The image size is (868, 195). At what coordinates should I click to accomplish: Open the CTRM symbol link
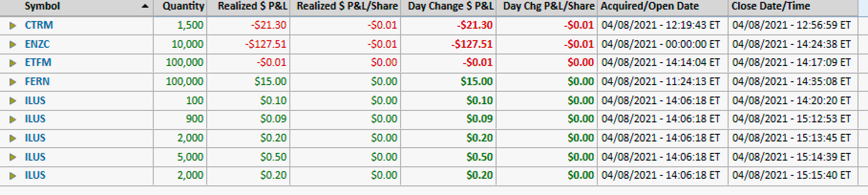pos(39,25)
